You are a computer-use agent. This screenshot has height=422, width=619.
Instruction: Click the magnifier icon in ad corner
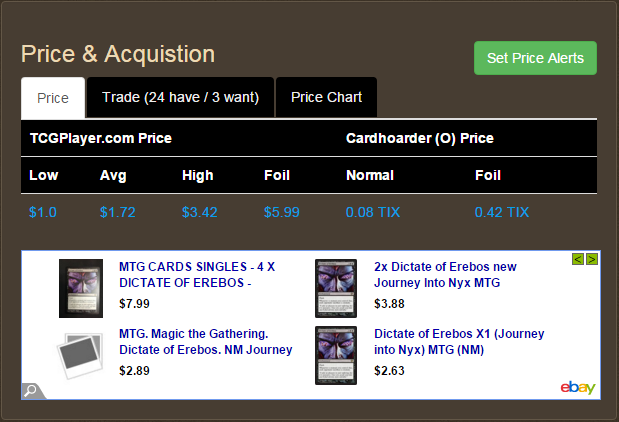pyautogui.click(x=31, y=391)
